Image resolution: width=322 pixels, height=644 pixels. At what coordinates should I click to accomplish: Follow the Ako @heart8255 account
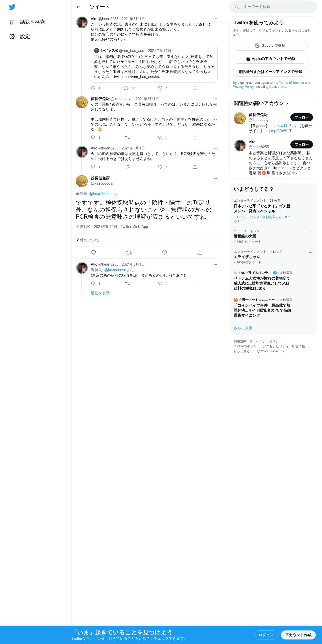point(301,144)
